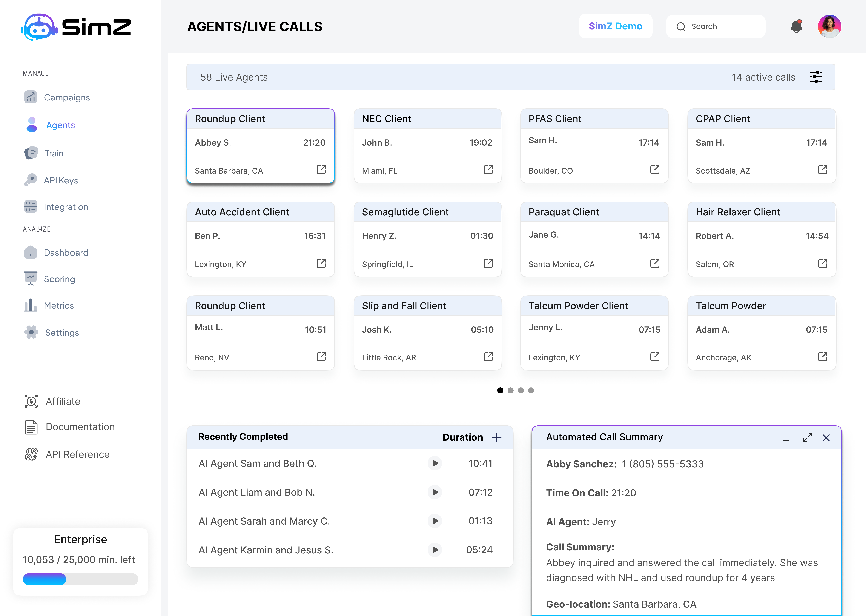Click the Enterprise plan label
The height and width of the screenshot is (616, 866).
(80, 539)
